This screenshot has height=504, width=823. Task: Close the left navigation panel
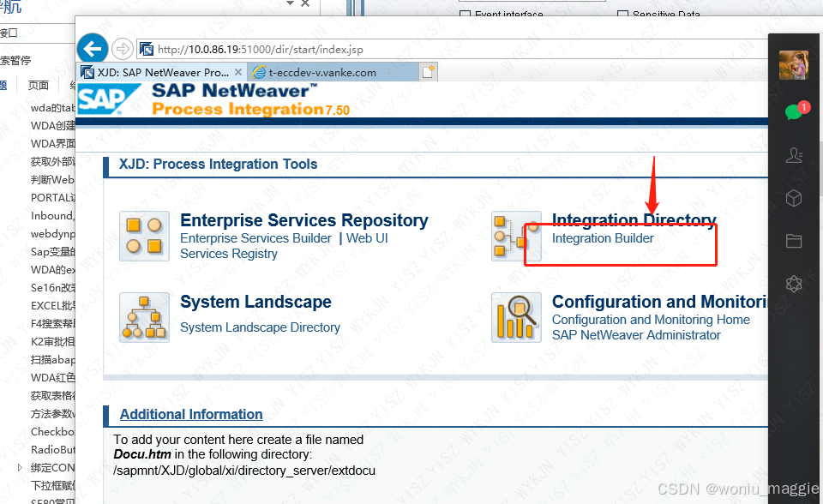[x=305, y=3]
